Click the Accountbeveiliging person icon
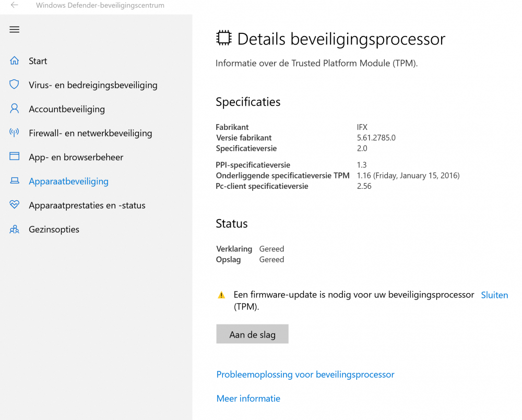The image size is (522, 420). (15, 109)
